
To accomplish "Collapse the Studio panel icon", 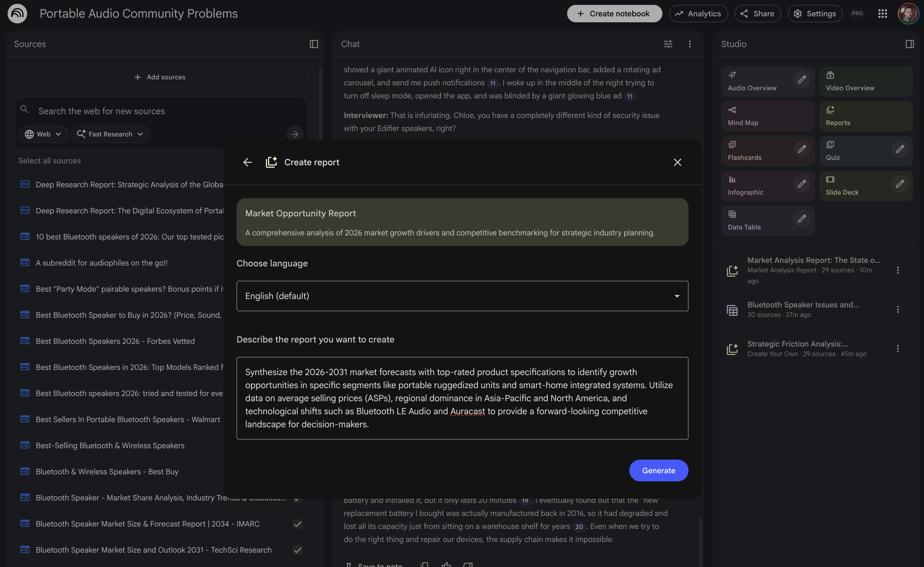I will [909, 44].
